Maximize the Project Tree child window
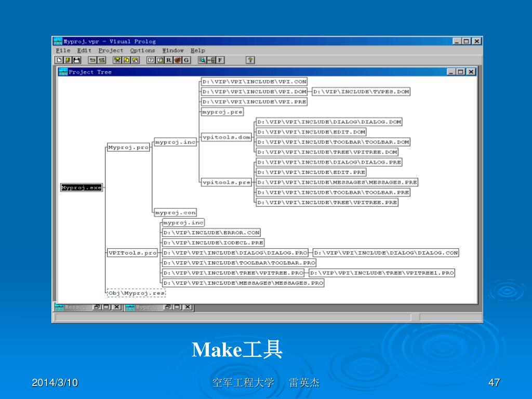 point(460,72)
